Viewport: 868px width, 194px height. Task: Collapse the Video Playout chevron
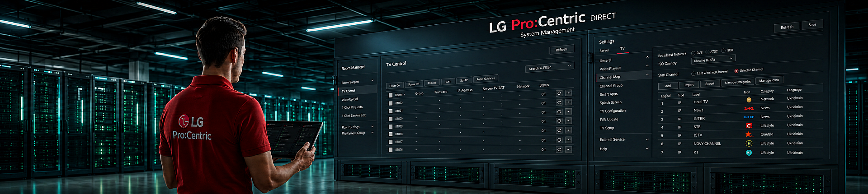(647, 66)
